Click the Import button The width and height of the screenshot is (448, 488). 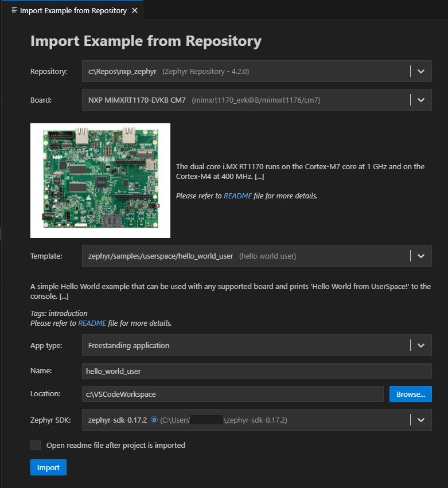click(x=48, y=467)
